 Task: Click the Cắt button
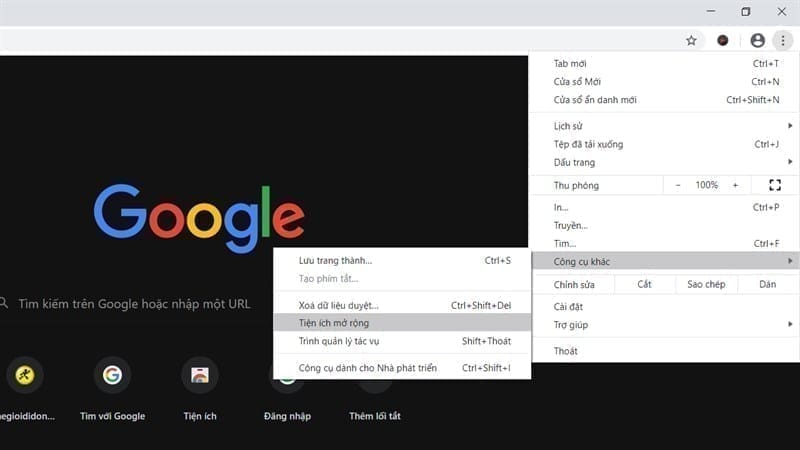(644, 284)
